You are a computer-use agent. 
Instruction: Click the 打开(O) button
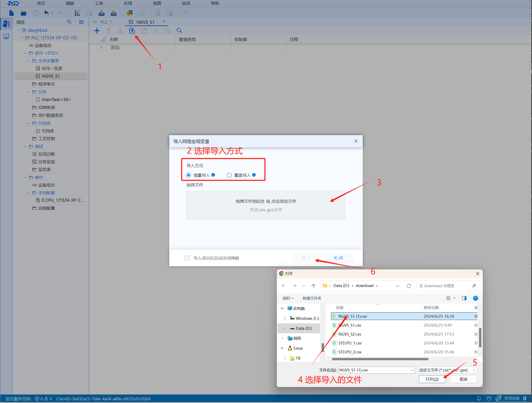pyautogui.click(x=432, y=379)
